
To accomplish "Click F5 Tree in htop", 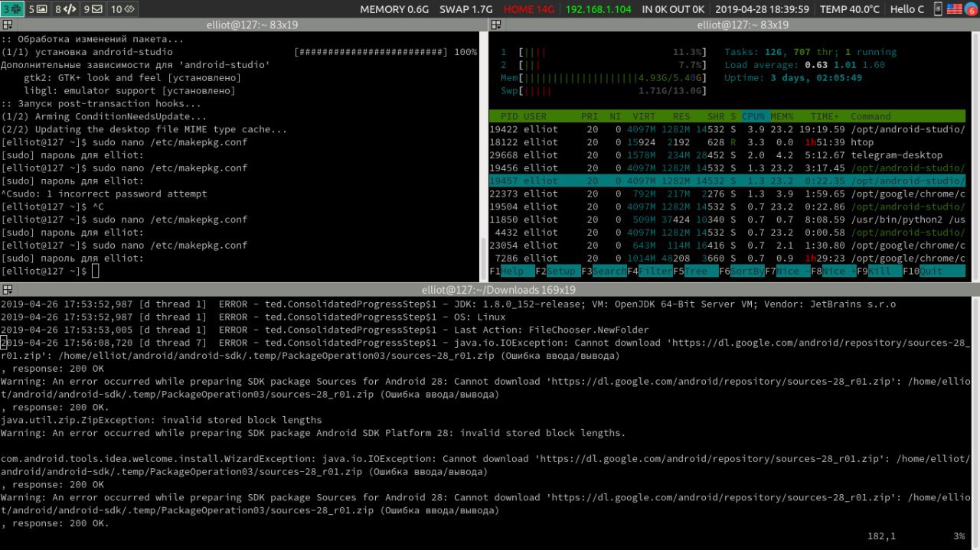I will click(696, 271).
